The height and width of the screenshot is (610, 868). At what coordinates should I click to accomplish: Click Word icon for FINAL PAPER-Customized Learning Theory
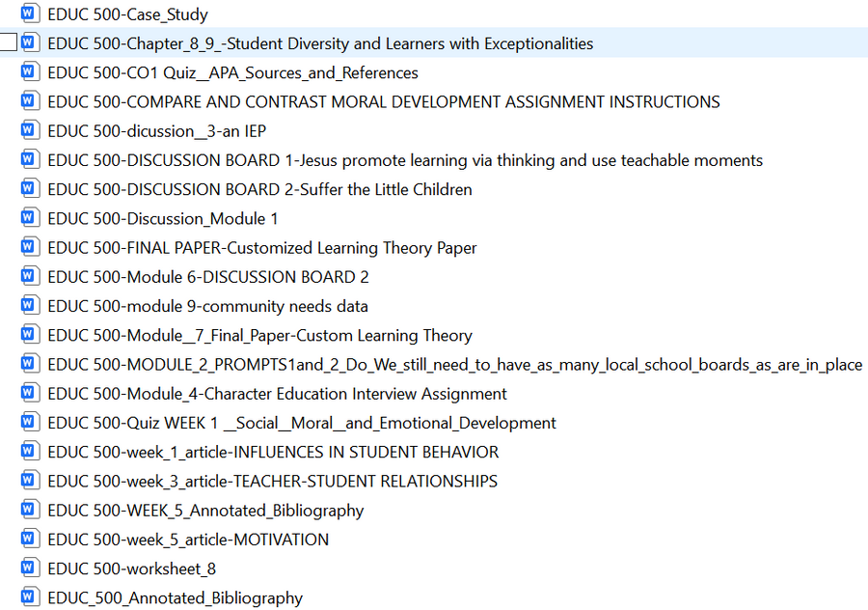(x=30, y=246)
